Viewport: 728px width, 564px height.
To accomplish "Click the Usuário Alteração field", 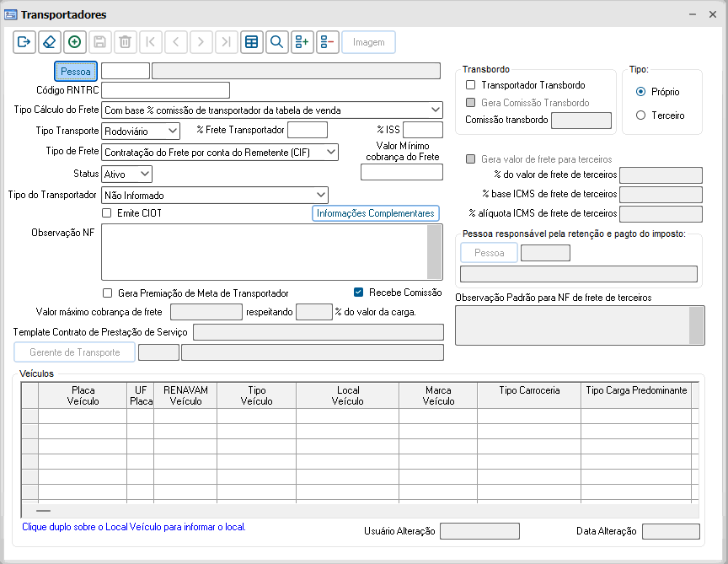I will tap(479, 531).
